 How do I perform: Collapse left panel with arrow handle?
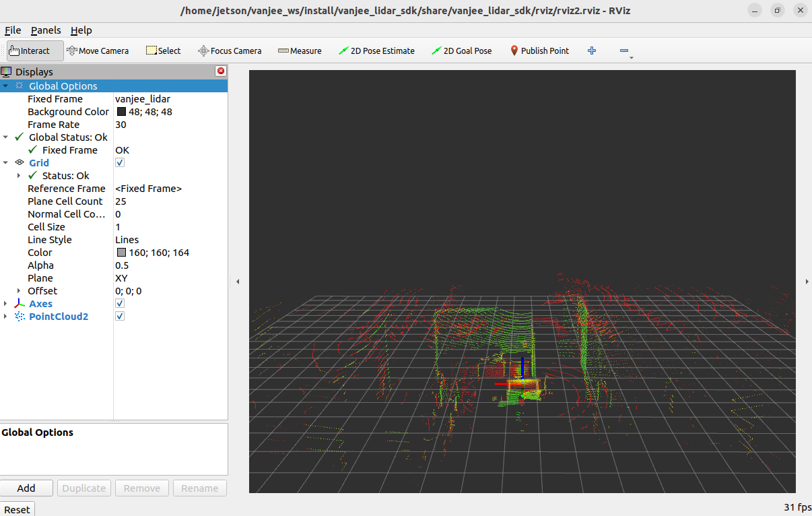click(238, 282)
